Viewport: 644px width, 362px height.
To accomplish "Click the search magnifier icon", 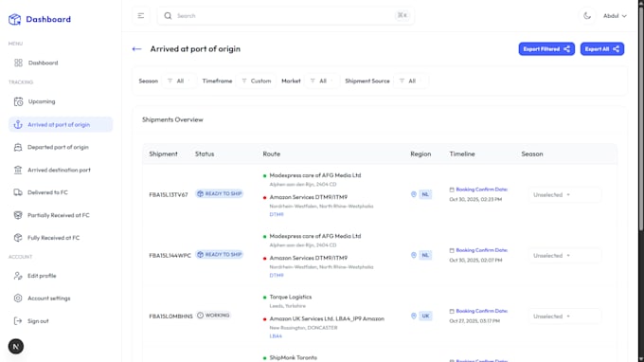I will click(x=168, y=15).
